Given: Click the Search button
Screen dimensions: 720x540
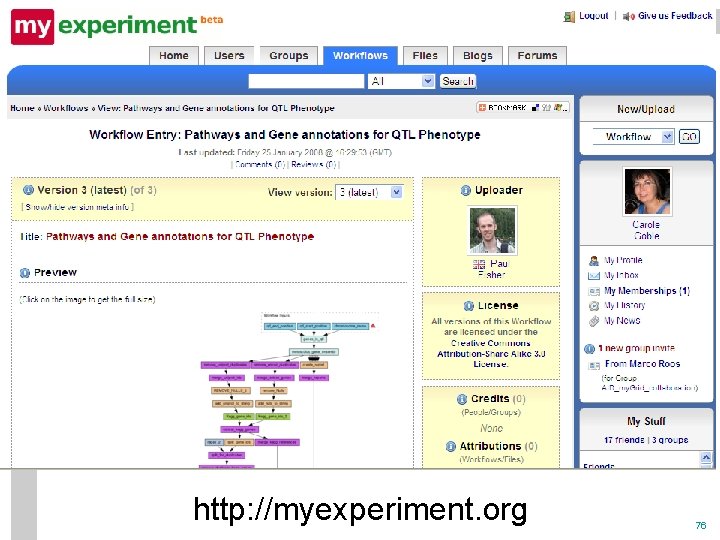Looking at the screenshot, I should [x=458, y=81].
